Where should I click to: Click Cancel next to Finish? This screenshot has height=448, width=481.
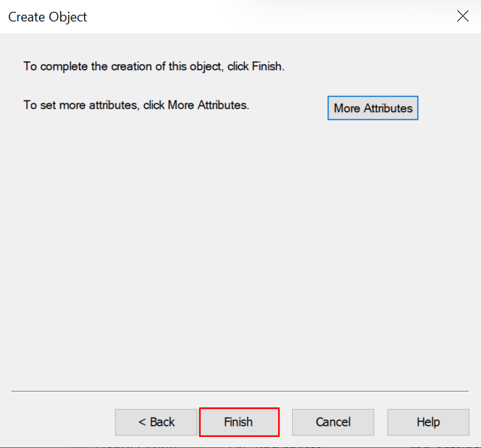[333, 422]
